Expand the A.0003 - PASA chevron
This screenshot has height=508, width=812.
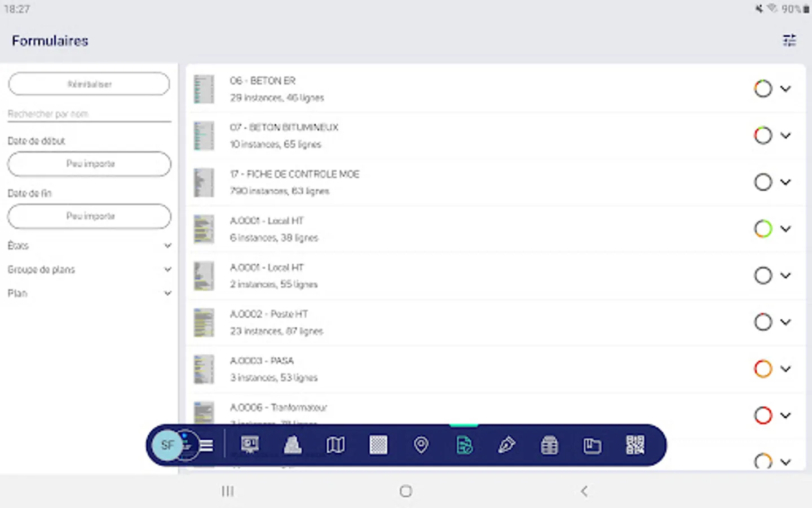[x=785, y=369]
